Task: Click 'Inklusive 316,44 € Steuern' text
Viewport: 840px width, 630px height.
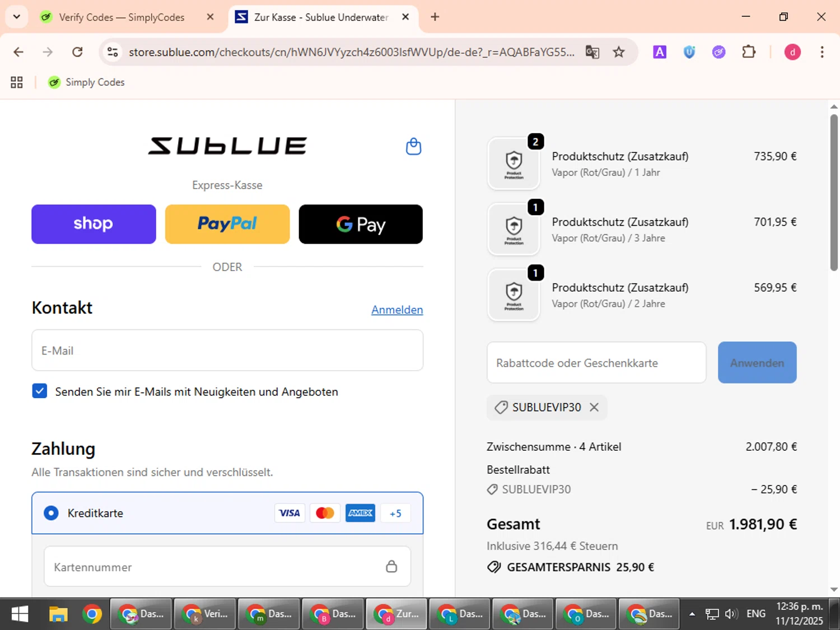Action: click(x=552, y=545)
